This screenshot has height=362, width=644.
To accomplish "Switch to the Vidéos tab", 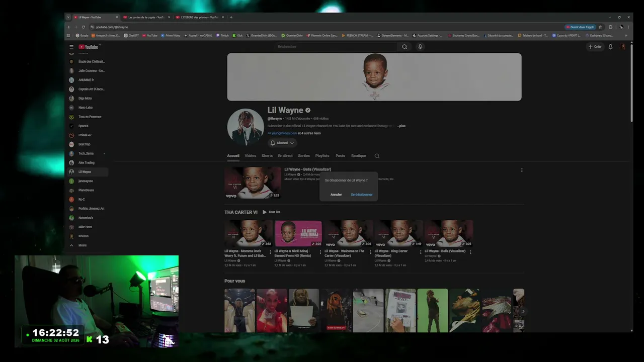I will (x=251, y=156).
